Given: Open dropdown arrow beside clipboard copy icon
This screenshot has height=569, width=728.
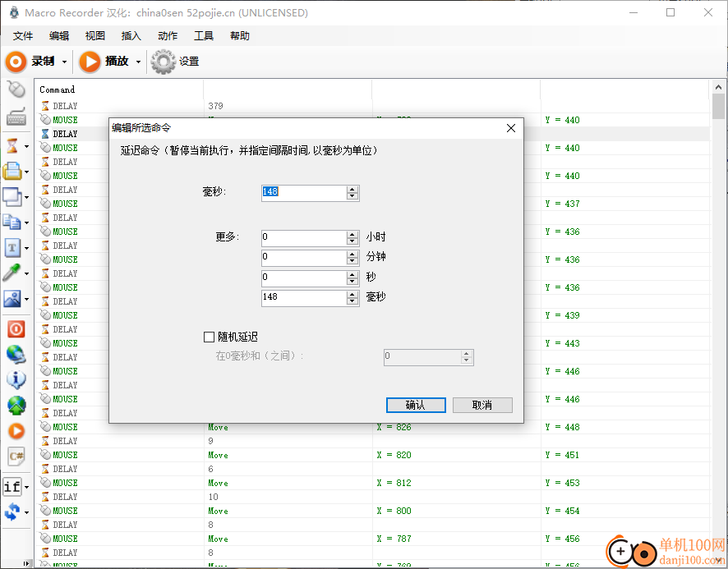Looking at the screenshot, I should (26, 223).
